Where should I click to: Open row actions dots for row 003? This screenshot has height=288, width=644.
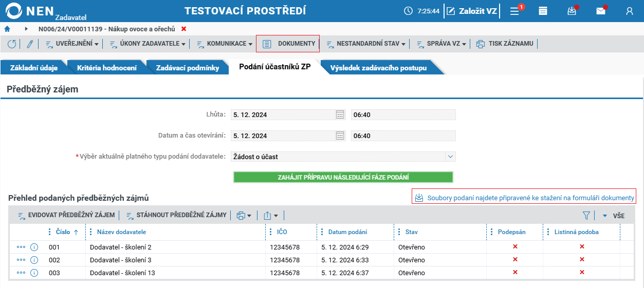tap(21, 273)
